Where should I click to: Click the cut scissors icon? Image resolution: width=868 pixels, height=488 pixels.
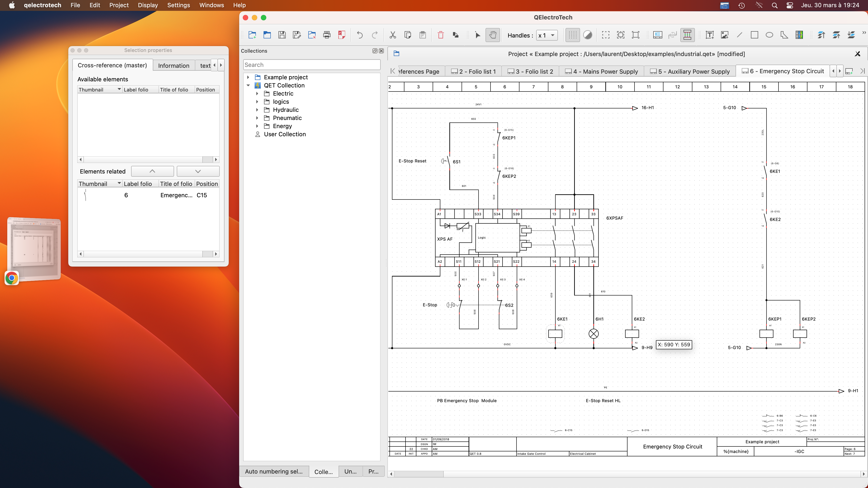coord(393,35)
